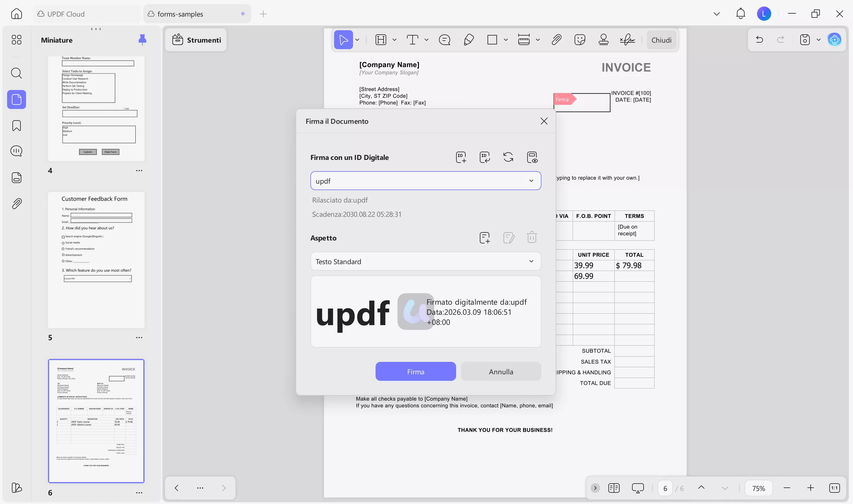Toggle the pin on the Miniature panel
The height and width of the screenshot is (504, 853).
pyautogui.click(x=142, y=39)
